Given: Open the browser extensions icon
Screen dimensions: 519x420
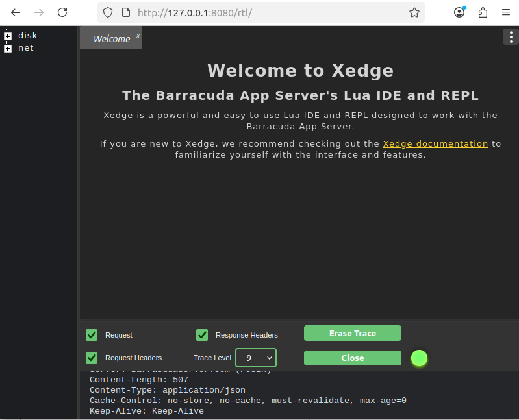Looking at the screenshot, I should point(483,12).
